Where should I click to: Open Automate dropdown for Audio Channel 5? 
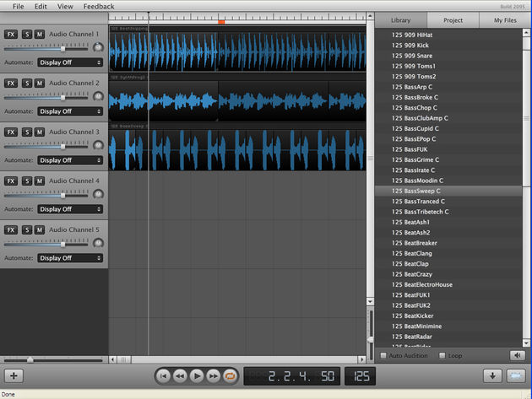70,258
